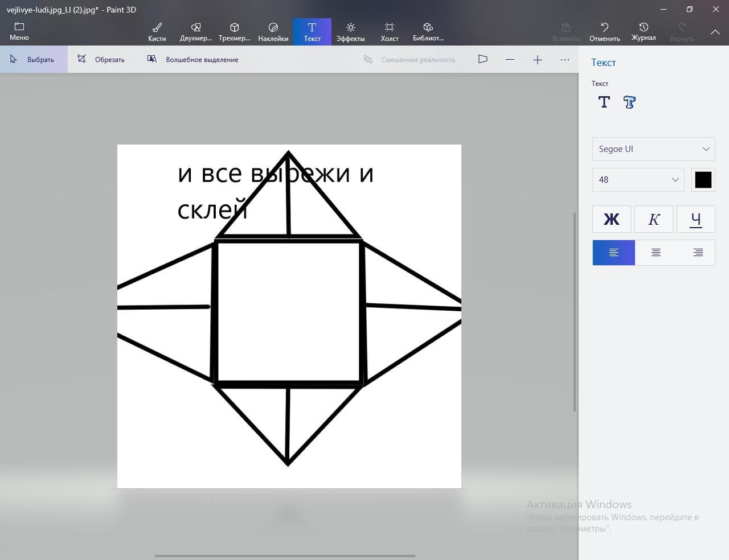The width and height of the screenshot is (729, 560).
Task: Open the font size 48 dropdown
Action: [x=638, y=180]
